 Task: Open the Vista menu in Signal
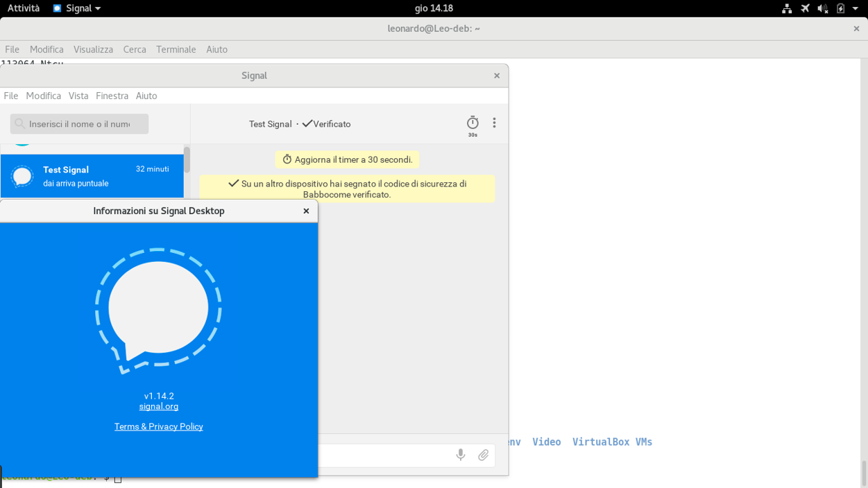[78, 96]
